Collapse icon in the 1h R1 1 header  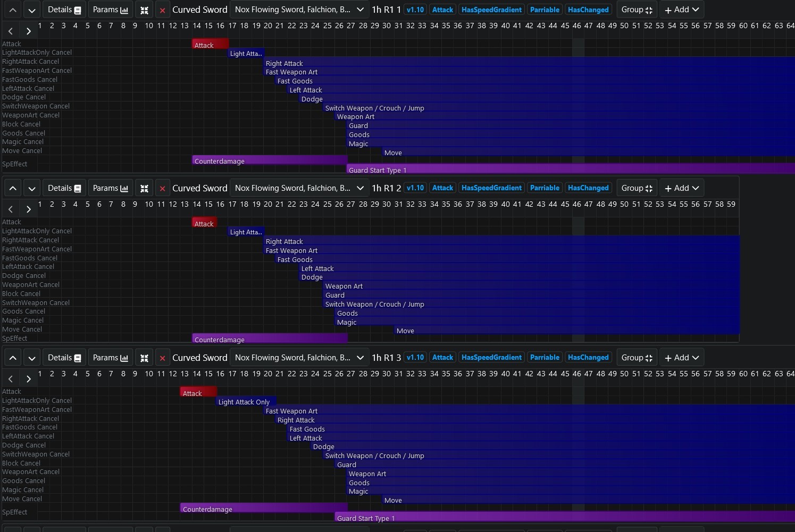click(x=144, y=10)
